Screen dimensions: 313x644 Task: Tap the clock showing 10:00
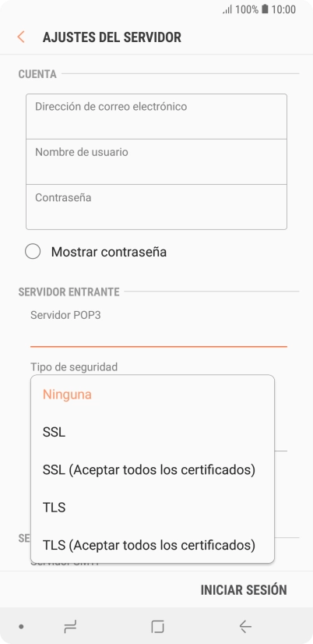click(283, 9)
